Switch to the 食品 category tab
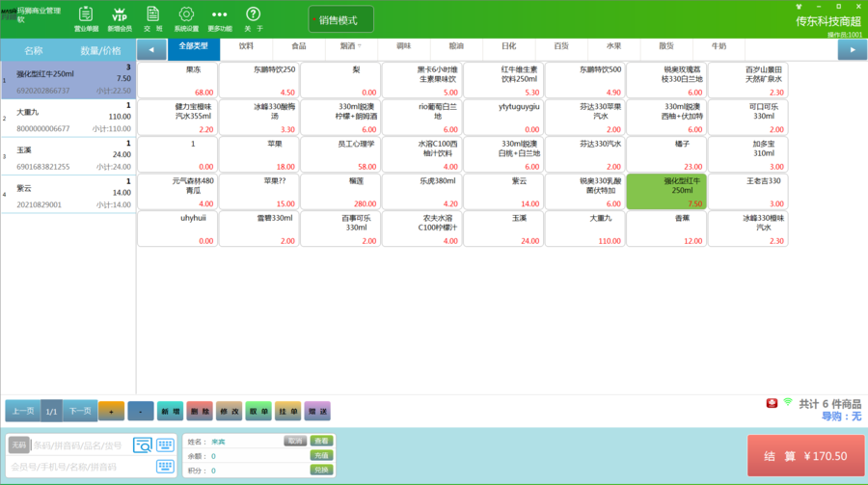 tap(299, 49)
